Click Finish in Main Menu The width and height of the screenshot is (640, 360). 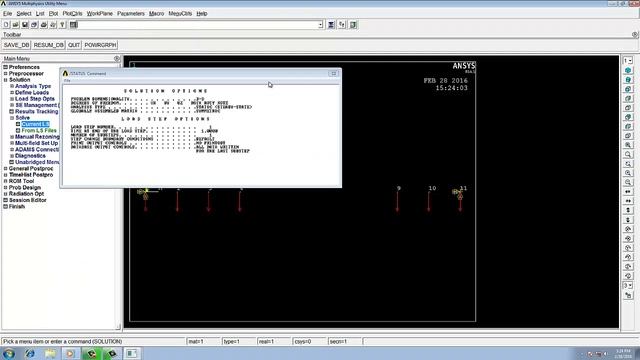[17, 207]
